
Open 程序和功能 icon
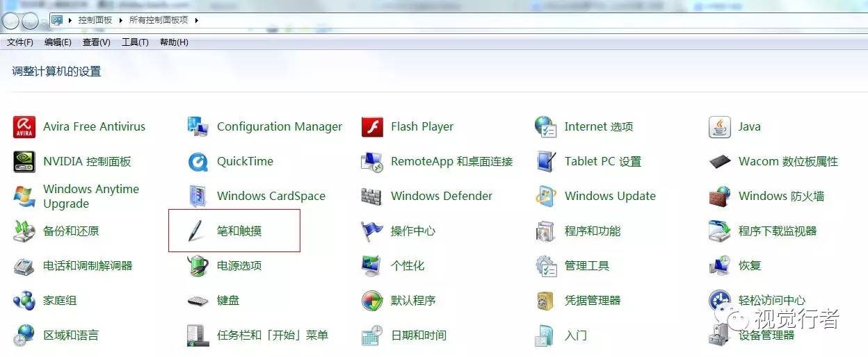[x=545, y=231]
